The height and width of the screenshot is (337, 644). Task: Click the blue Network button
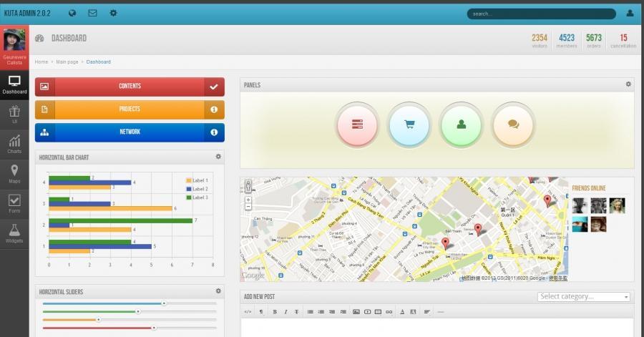tap(130, 132)
